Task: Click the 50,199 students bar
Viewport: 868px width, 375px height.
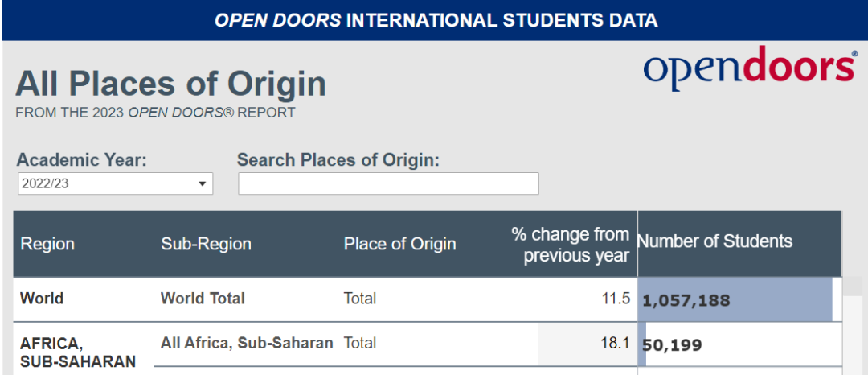Action: [642, 344]
